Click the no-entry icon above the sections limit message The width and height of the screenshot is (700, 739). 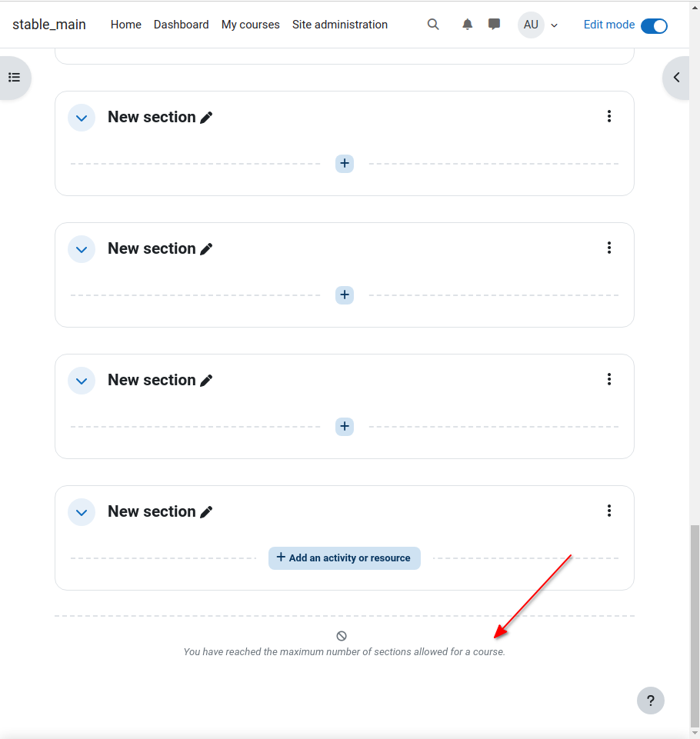click(x=342, y=636)
